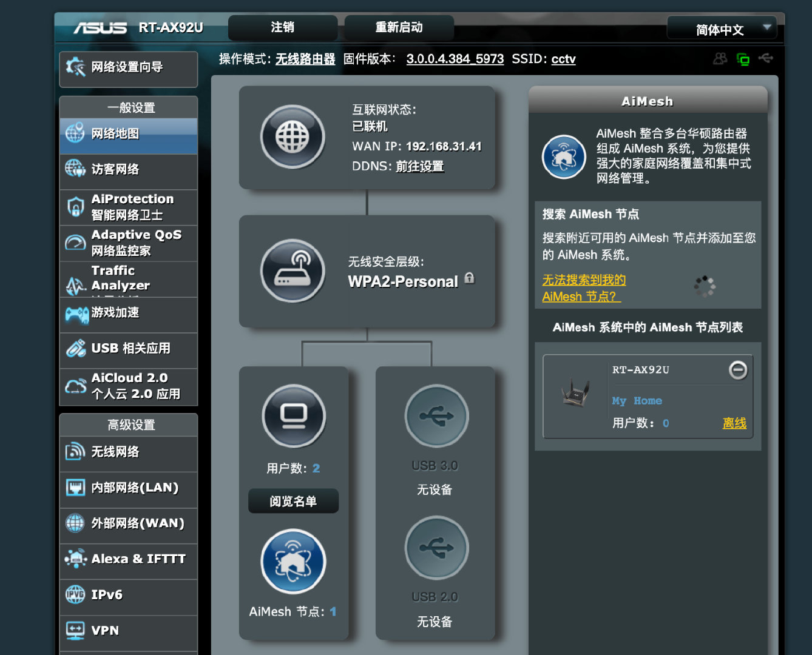Click the remove button on RT-AX92U node
Viewport: 812px width, 655px height.
[738, 370]
